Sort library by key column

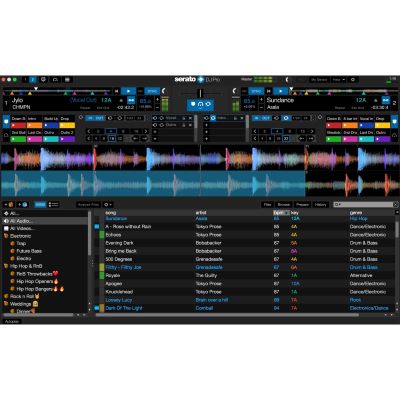pos(295,212)
